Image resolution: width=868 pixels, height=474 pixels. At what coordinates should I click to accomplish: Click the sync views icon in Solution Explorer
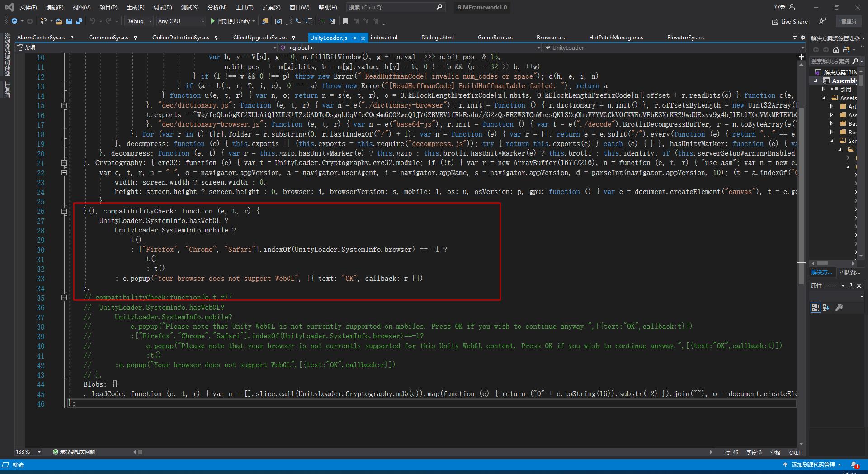click(x=846, y=50)
